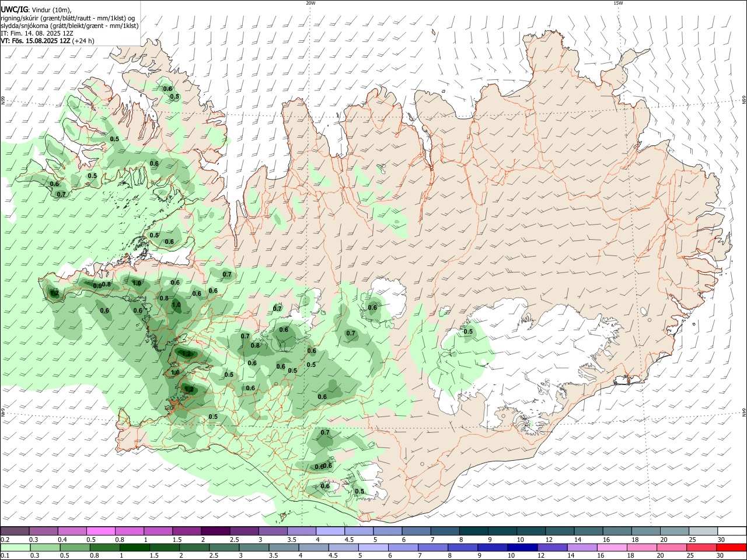
Task: Select the green 0.8 swatch in lower legend
Action: (x=104, y=547)
